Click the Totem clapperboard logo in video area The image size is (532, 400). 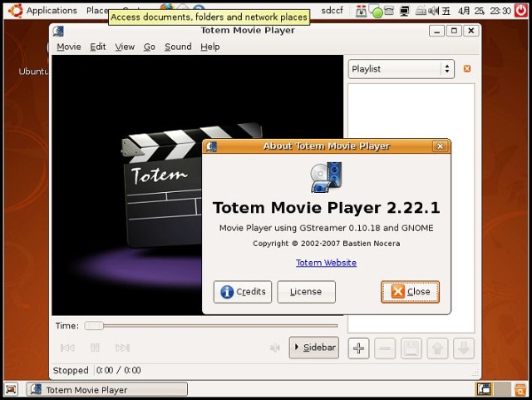coord(162,186)
